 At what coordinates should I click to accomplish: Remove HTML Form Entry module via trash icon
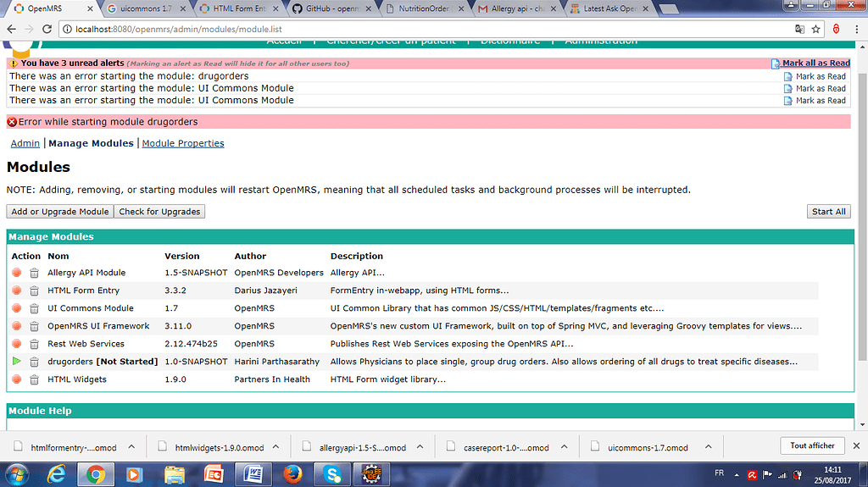[x=34, y=291]
